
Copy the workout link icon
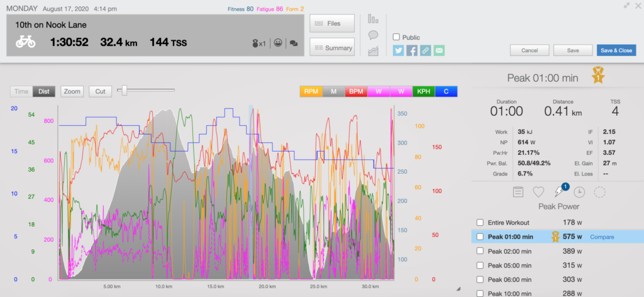pyautogui.click(x=426, y=50)
